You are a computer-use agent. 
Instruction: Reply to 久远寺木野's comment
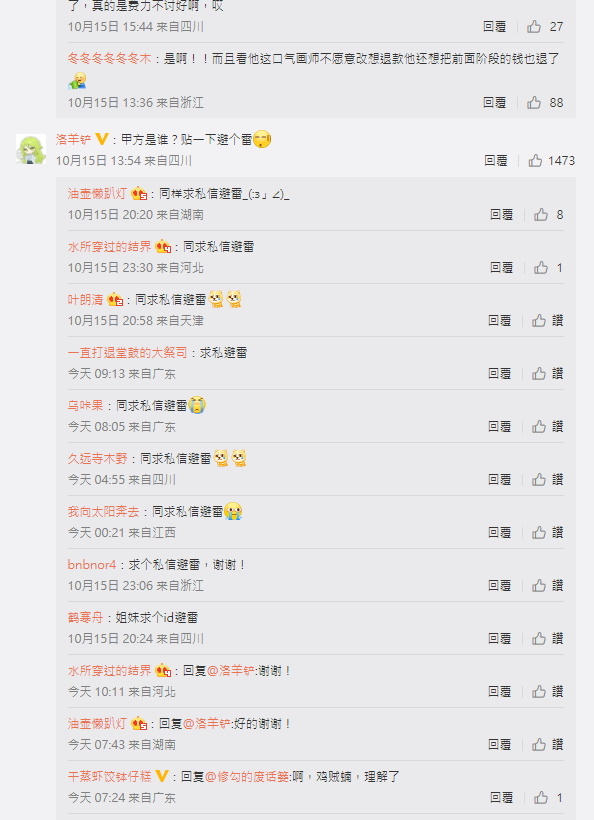[499, 480]
